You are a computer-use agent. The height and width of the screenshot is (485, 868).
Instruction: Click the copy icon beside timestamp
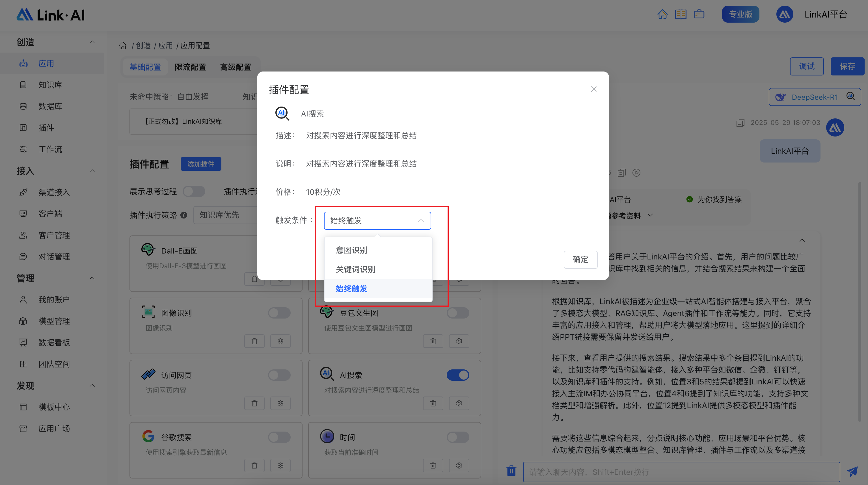point(740,123)
